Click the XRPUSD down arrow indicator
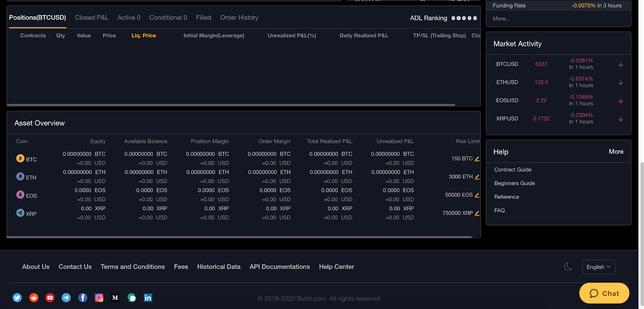The image size is (644, 309). pyautogui.click(x=621, y=119)
